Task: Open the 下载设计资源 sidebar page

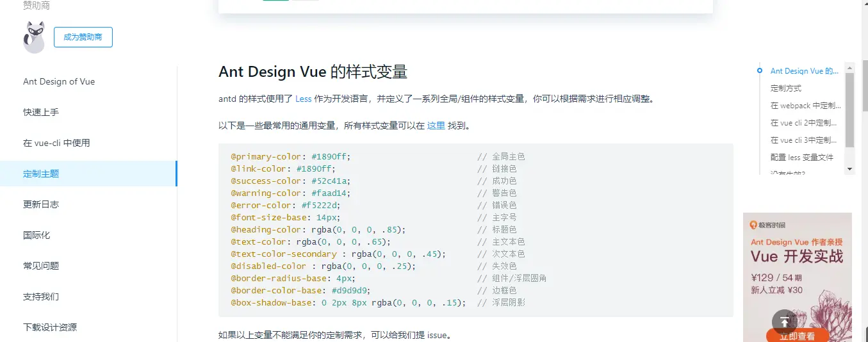Action: 50,327
